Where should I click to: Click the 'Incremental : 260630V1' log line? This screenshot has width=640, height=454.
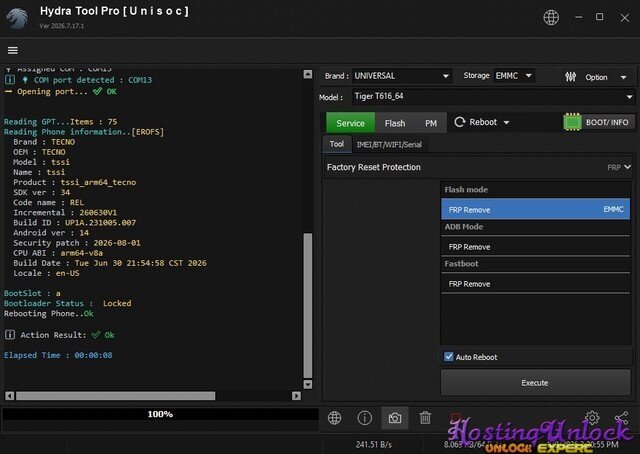pos(65,213)
